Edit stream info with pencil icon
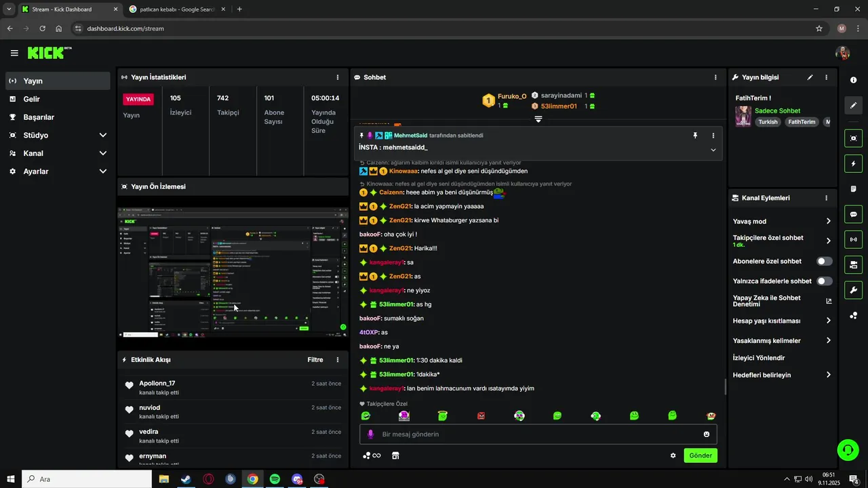 (x=810, y=77)
